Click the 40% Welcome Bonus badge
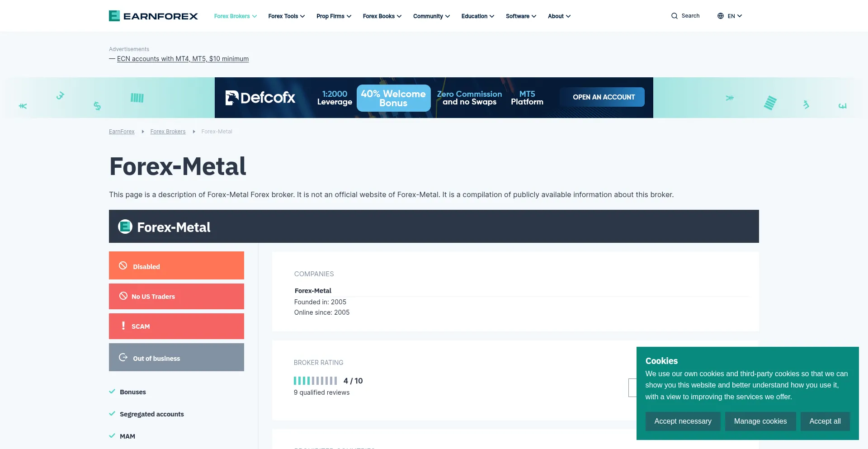The width and height of the screenshot is (868, 449). (393, 98)
